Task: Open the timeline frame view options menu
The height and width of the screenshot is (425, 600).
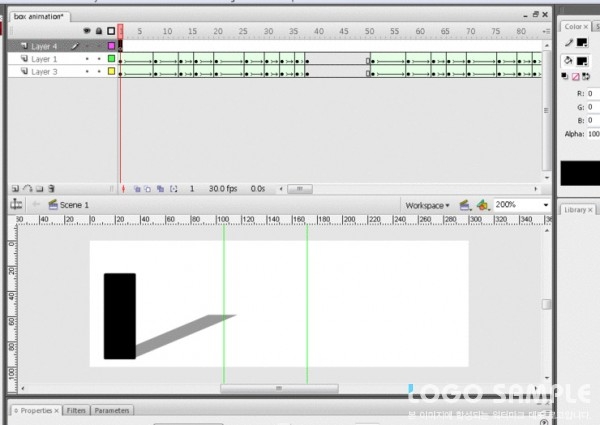Action: 546,32
